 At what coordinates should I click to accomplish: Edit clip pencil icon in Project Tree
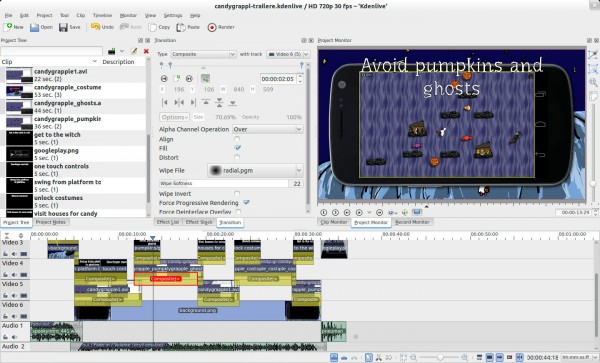click(134, 51)
